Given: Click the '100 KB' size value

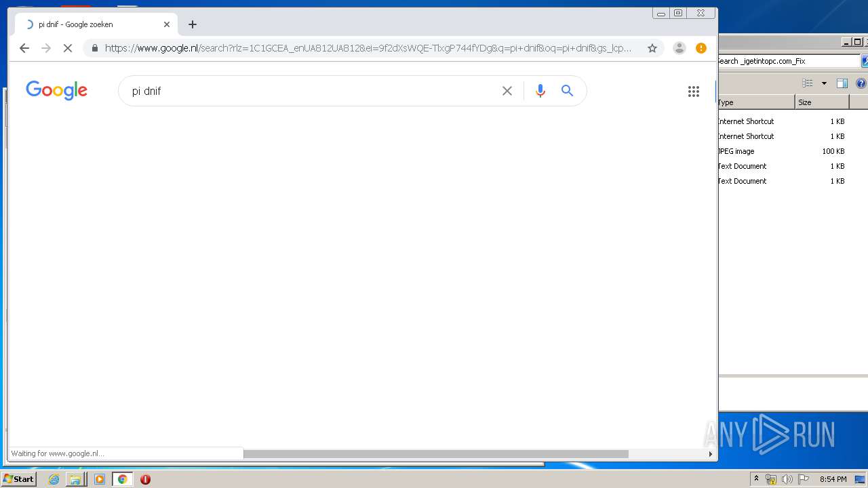Looking at the screenshot, I should click(x=833, y=151).
